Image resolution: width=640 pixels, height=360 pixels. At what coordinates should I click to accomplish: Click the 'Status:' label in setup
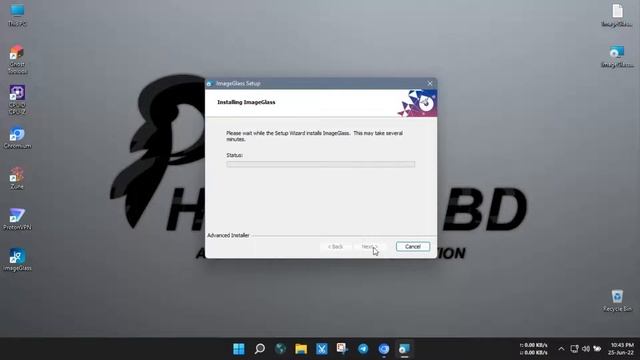[x=235, y=155]
